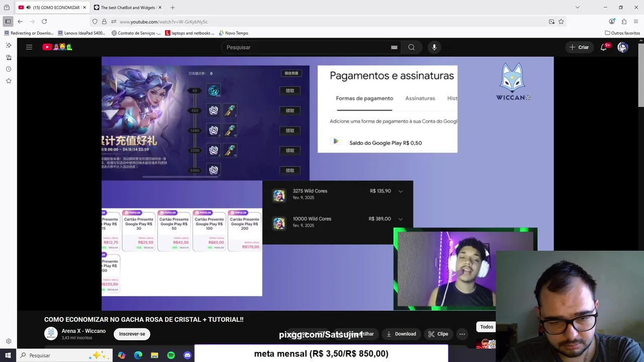Open Microsoft Edge from the taskbar
644x362 pixels.
pos(138,355)
